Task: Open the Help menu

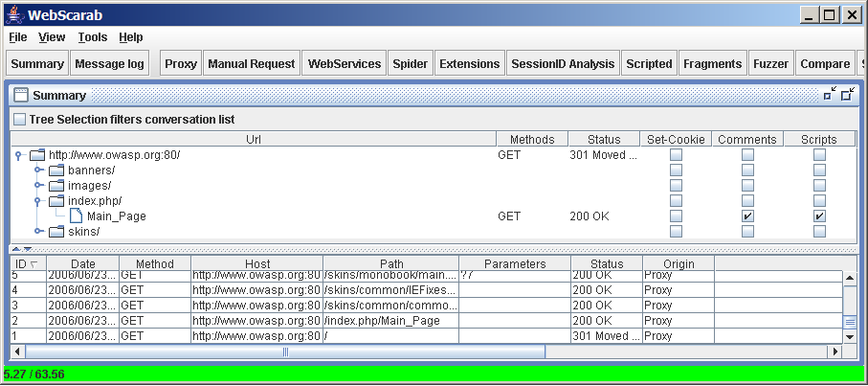Action: [131, 37]
